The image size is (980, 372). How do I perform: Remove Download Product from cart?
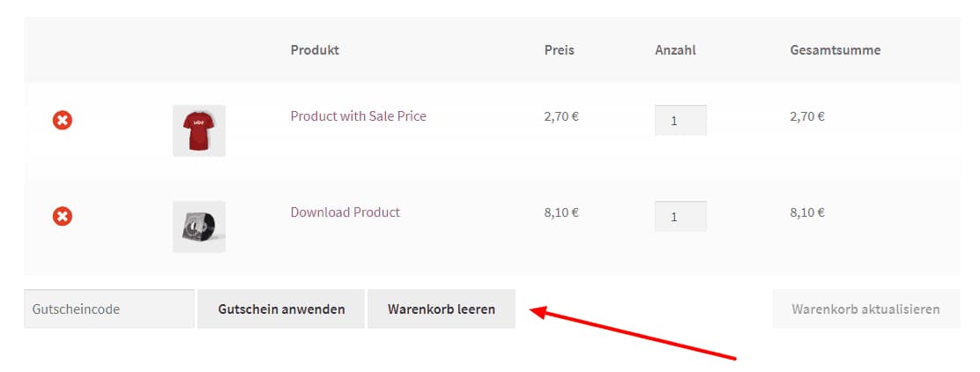tap(63, 216)
